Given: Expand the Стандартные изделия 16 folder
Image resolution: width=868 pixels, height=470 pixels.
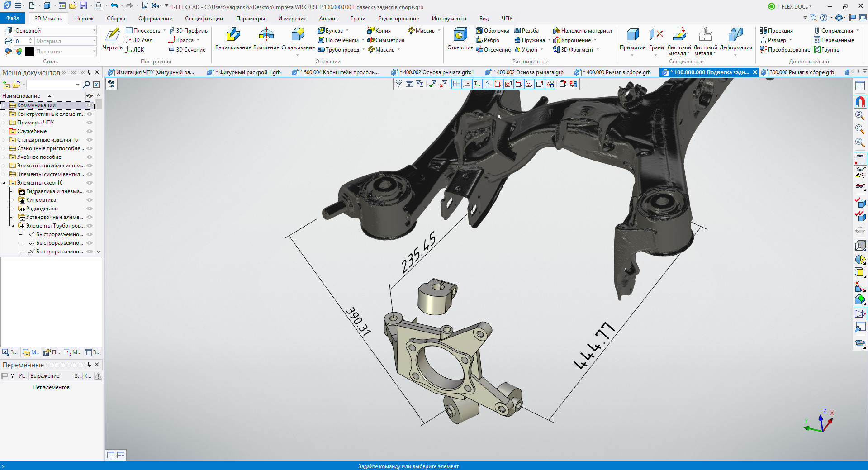Looking at the screenshot, I should point(5,140).
